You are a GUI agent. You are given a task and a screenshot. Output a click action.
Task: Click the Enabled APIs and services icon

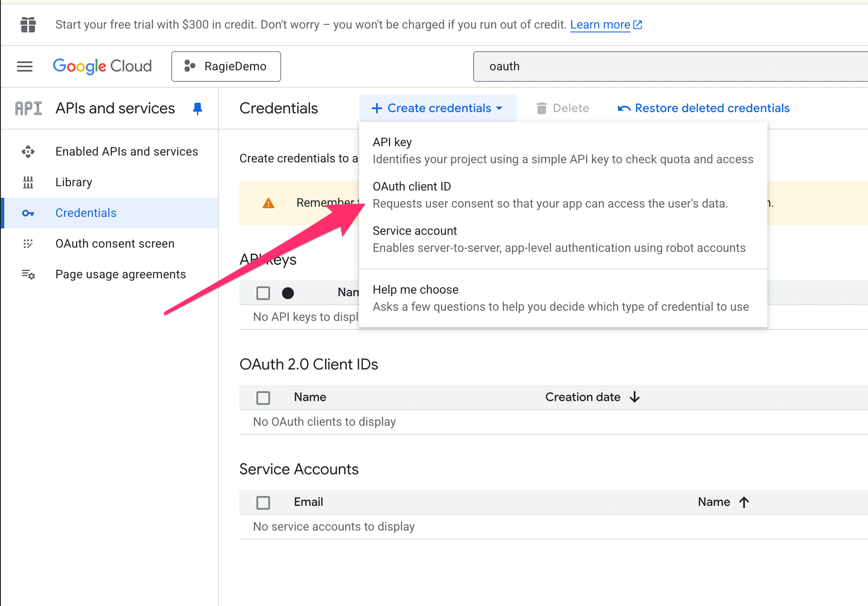tap(28, 152)
